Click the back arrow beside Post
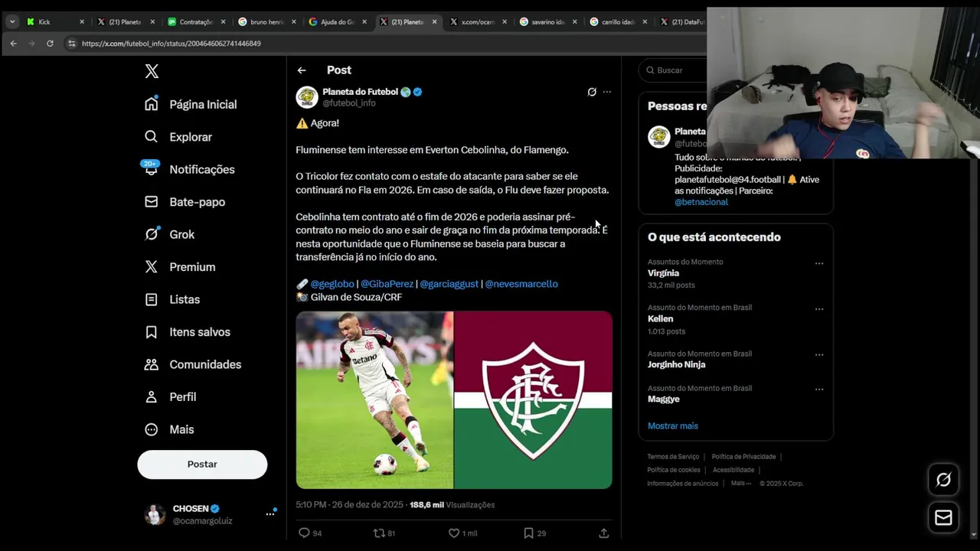This screenshot has height=551, width=980. point(302,70)
